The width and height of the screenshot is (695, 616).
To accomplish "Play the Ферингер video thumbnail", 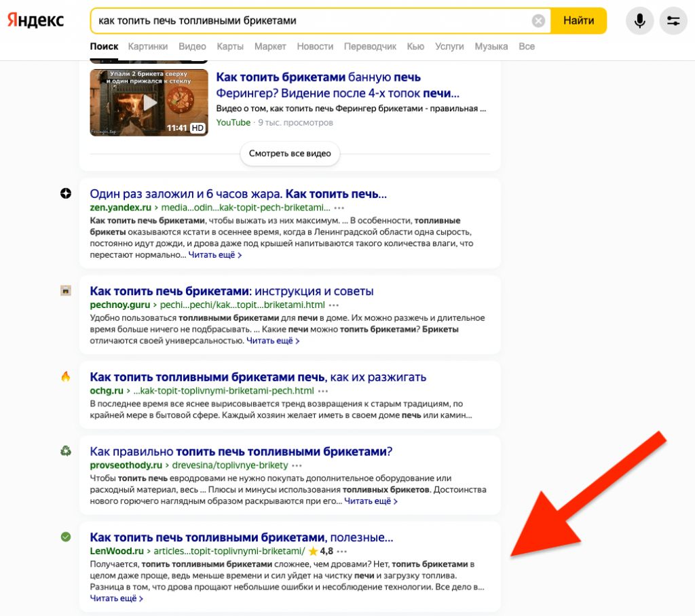I will pos(149,102).
